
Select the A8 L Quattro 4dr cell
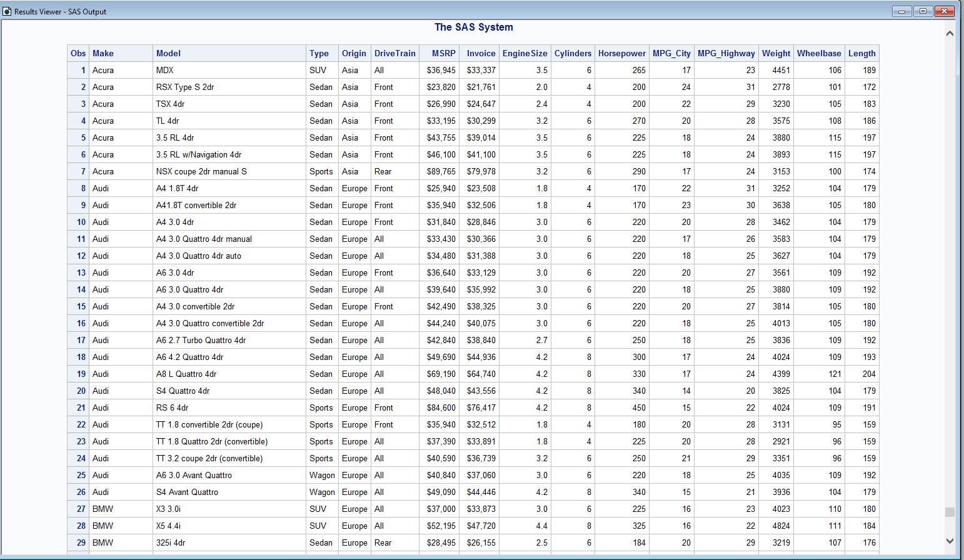click(x=186, y=374)
